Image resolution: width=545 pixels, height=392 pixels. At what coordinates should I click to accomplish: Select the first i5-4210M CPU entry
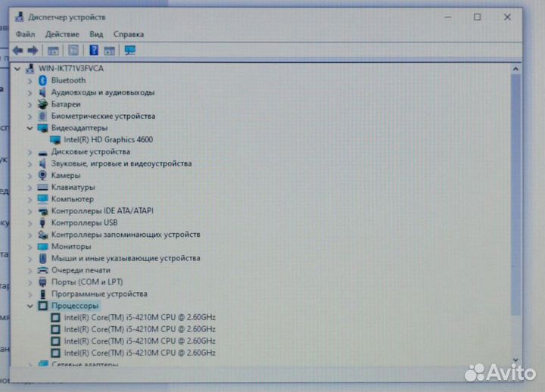140,317
